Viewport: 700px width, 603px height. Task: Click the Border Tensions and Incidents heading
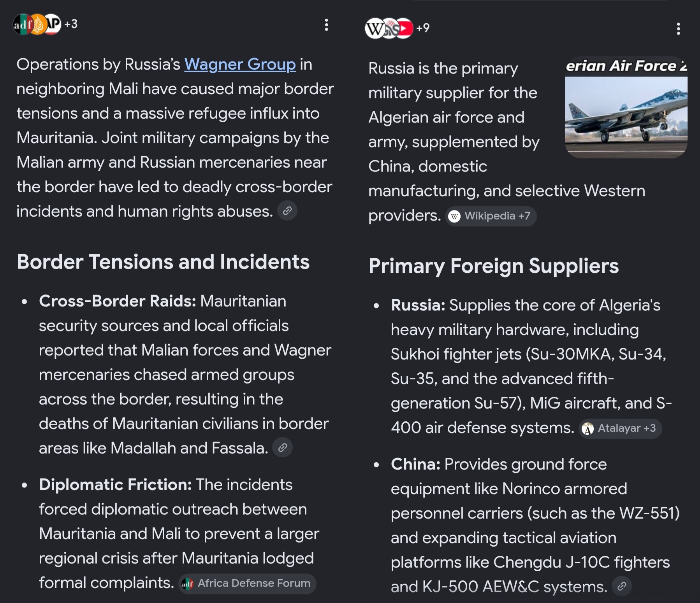(x=163, y=262)
